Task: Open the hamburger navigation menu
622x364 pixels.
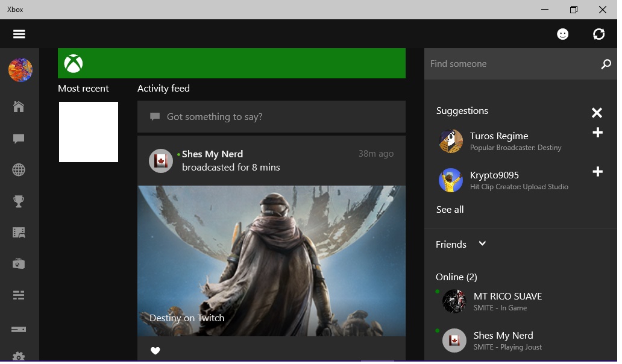Action: (x=19, y=34)
